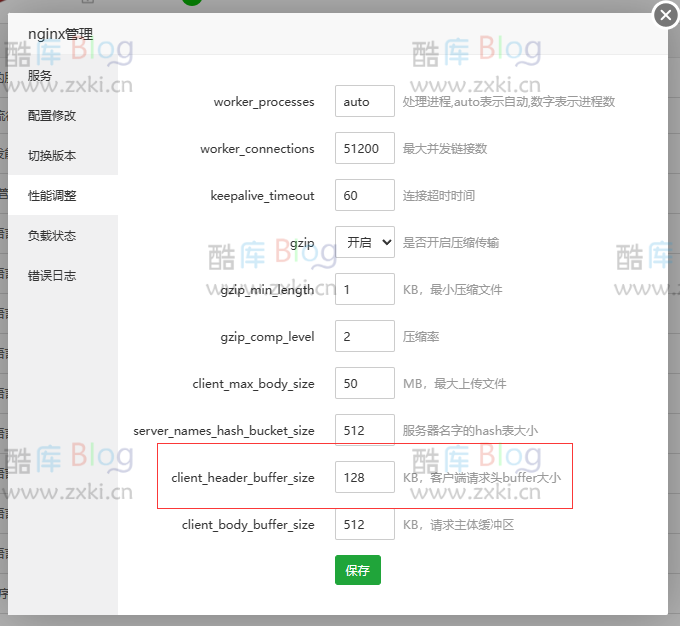
Task: Click the 压缩率 description text
Action: (421, 336)
